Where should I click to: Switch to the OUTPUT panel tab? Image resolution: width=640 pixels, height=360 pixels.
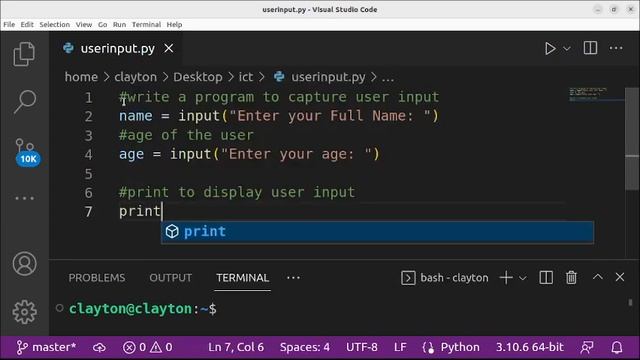point(170,278)
